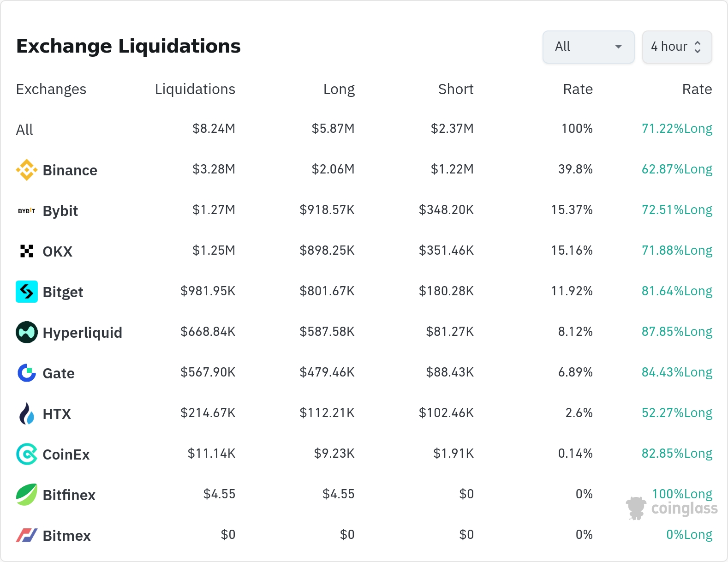
Task: Open the 4 hour timeframe selector
Action: 677,47
